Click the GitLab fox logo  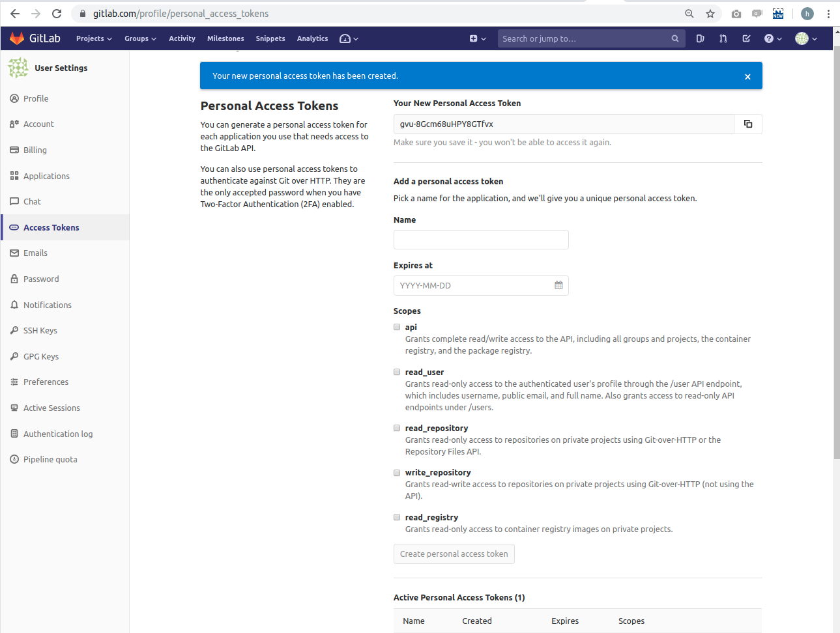tap(17, 38)
